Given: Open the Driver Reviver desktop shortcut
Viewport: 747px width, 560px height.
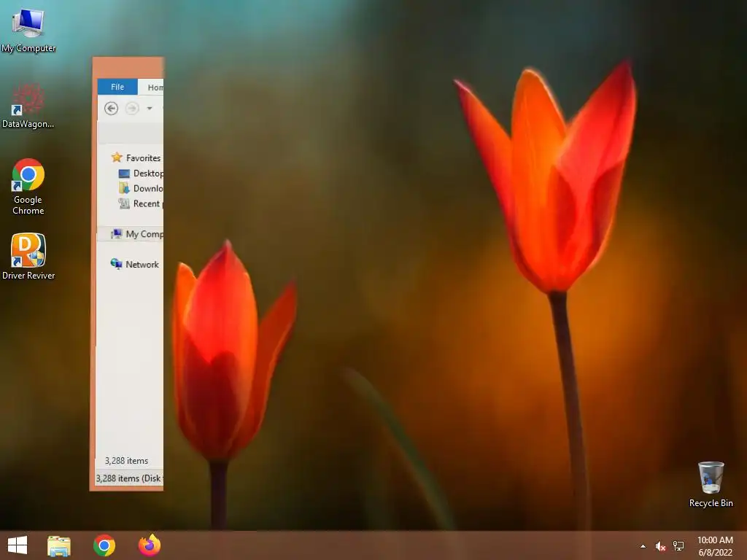Looking at the screenshot, I should click(28, 256).
